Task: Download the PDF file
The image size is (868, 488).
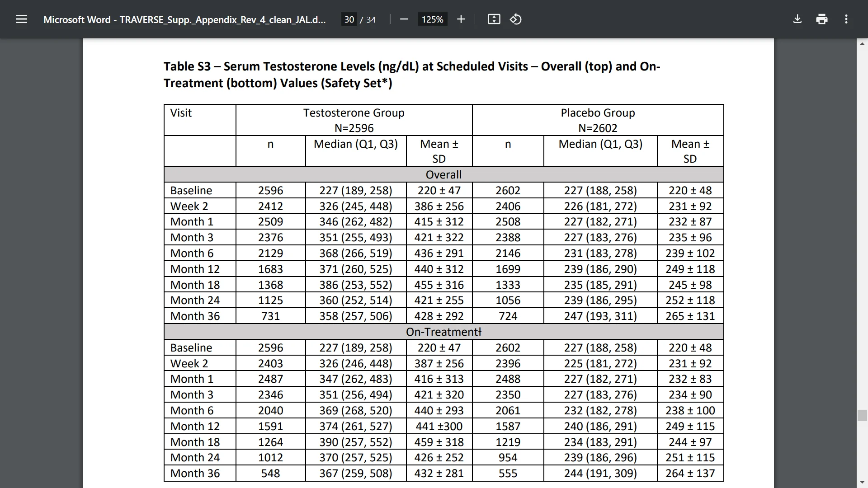Action: [x=797, y=19]
